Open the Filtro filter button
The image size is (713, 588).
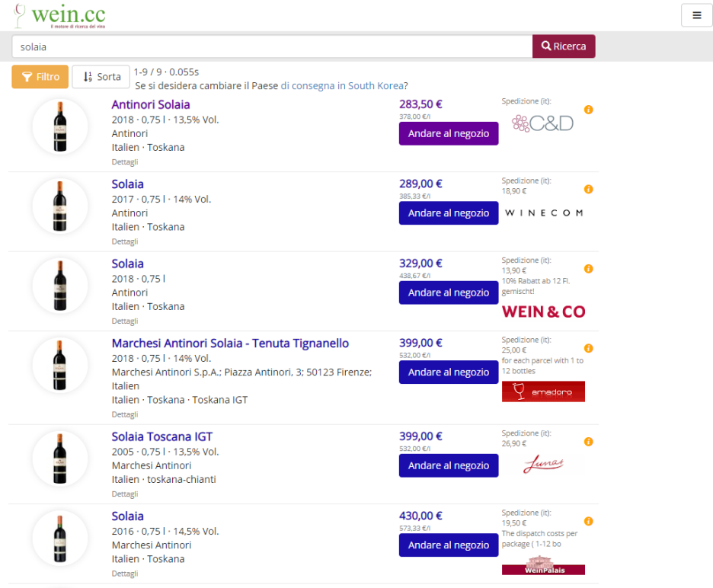(x=40, y=76)
